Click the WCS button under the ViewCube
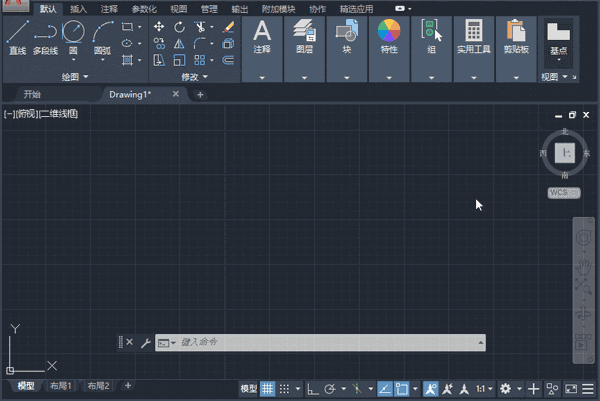 click(564, 192)
